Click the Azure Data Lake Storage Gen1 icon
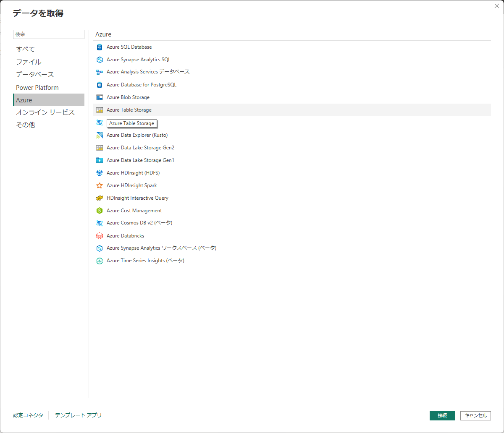 click(100, 160)
